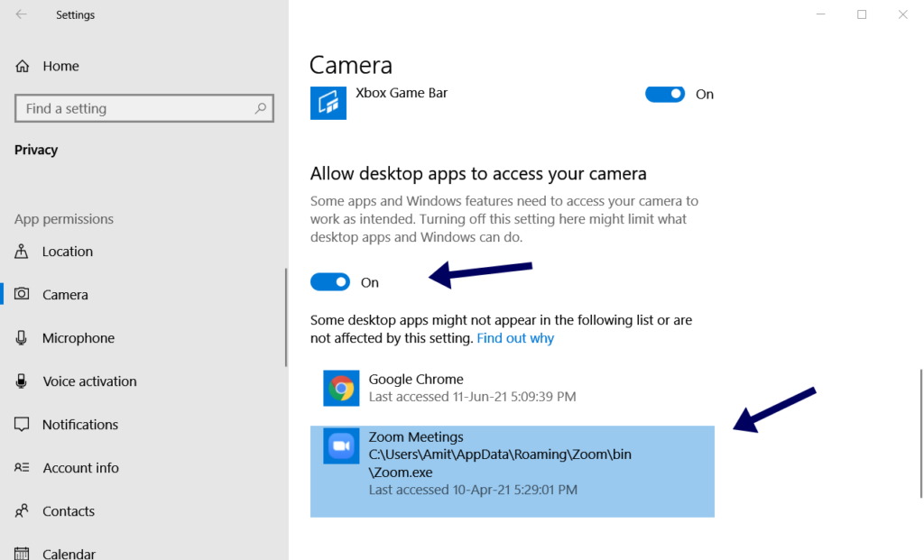The width and height of the screenshot is (924, 560).
Task: Open Voice activation via its mic icon
Action: click(x=21, y=381)
